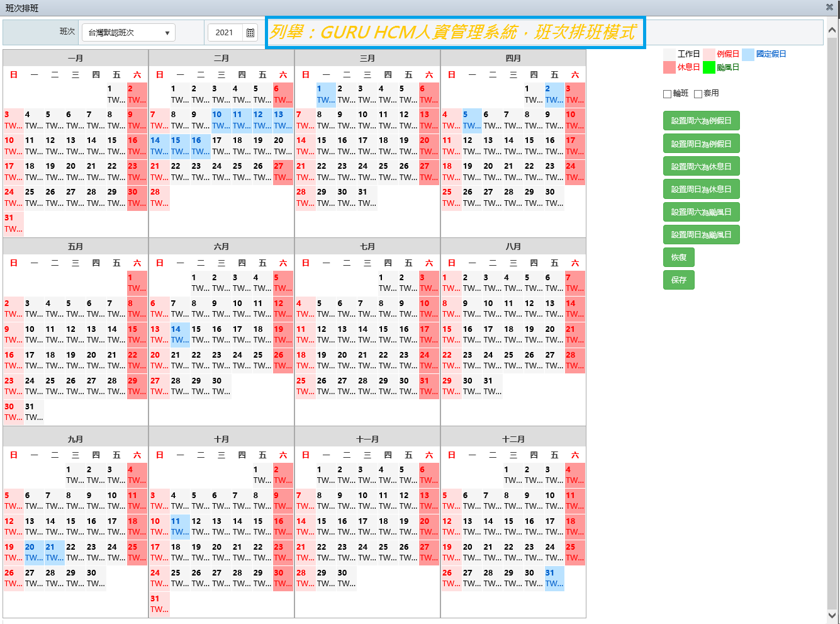Click the 二月 month header
The width and height of the screenshot is (840, 624).
pyautogui.click(x=221, y=58)
